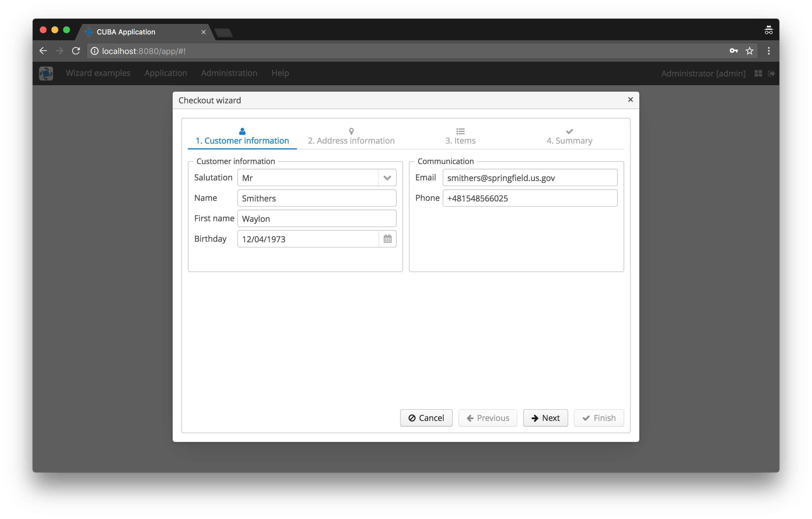Click the bookmark star icon
812x519 pixels.
pyautogui.click(x=749, y=51)
